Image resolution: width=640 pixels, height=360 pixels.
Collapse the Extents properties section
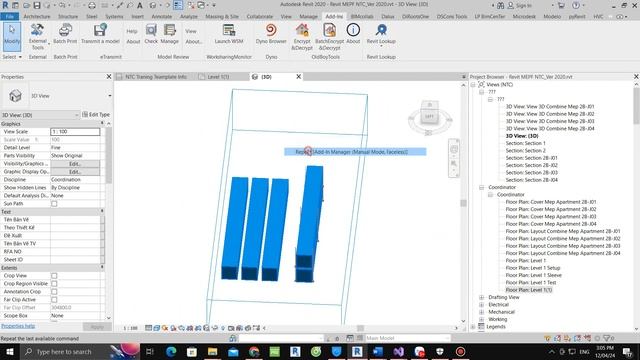tap(102, 267)
